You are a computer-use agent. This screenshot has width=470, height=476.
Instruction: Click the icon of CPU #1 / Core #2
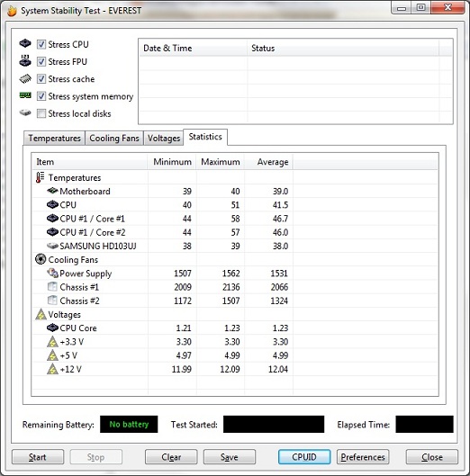52,232
